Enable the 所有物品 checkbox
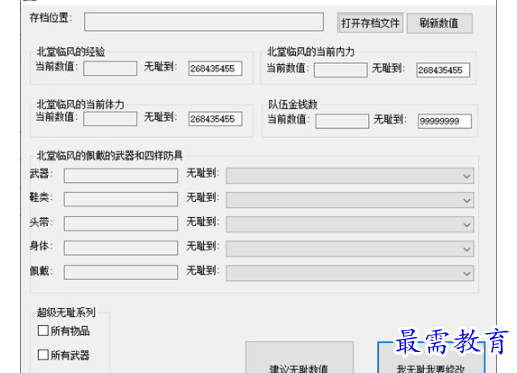Viewport: 517px width, 373px height. 43,331
